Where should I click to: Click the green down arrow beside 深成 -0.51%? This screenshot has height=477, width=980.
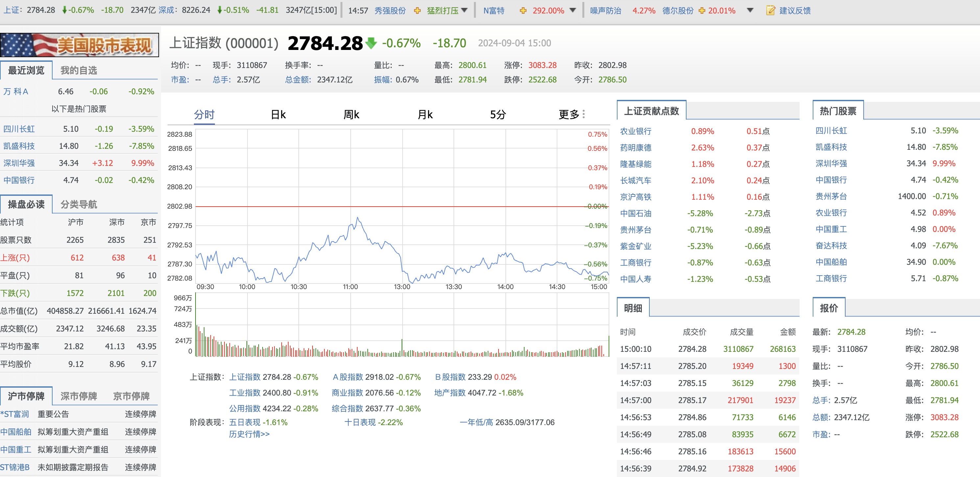click(x=220, y=10)
